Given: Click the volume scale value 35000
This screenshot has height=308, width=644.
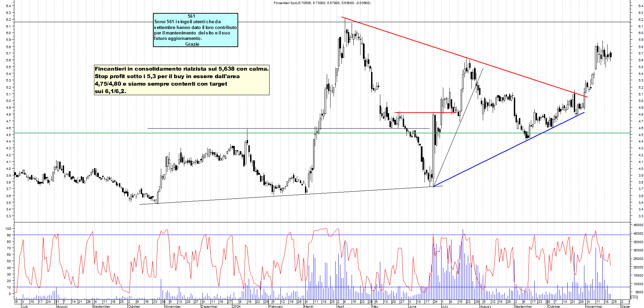Looking at the screenshot, I should point(638,242).
